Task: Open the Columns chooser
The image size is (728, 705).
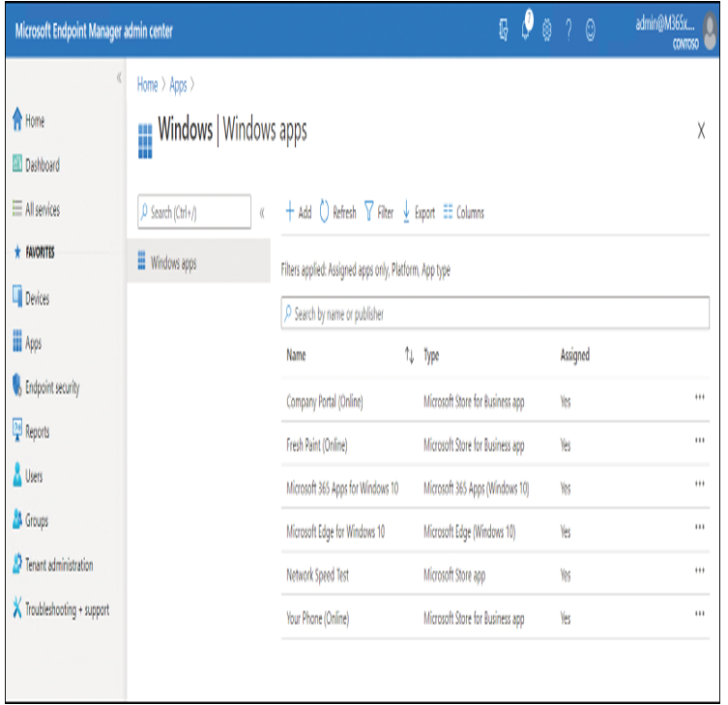Action: click(x=463, y=212)
